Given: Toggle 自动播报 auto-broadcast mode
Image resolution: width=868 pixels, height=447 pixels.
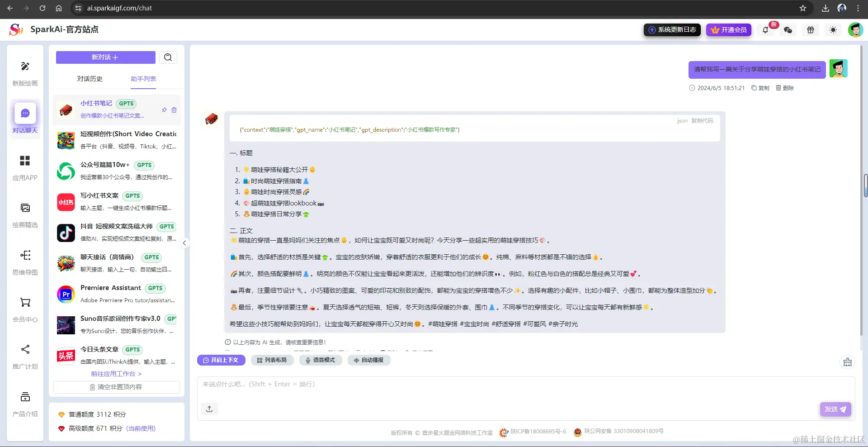Looking at the screenshot, I should [369, 360].
